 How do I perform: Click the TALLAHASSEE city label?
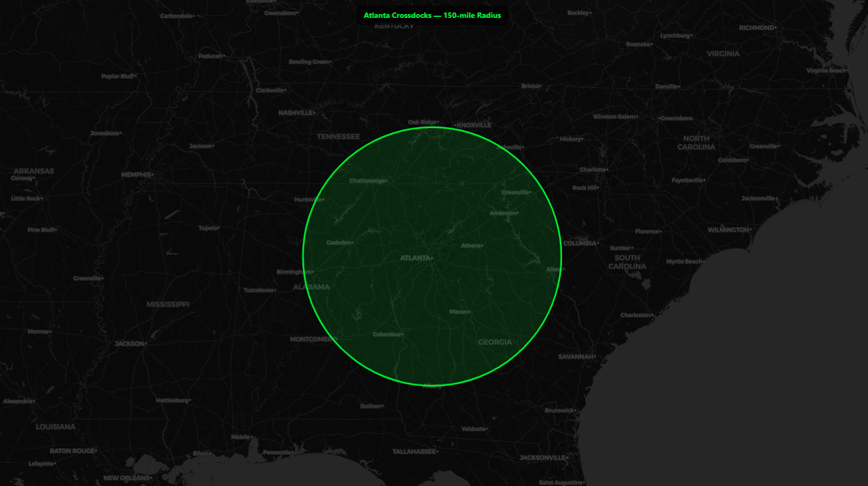[x=414, y=452]
